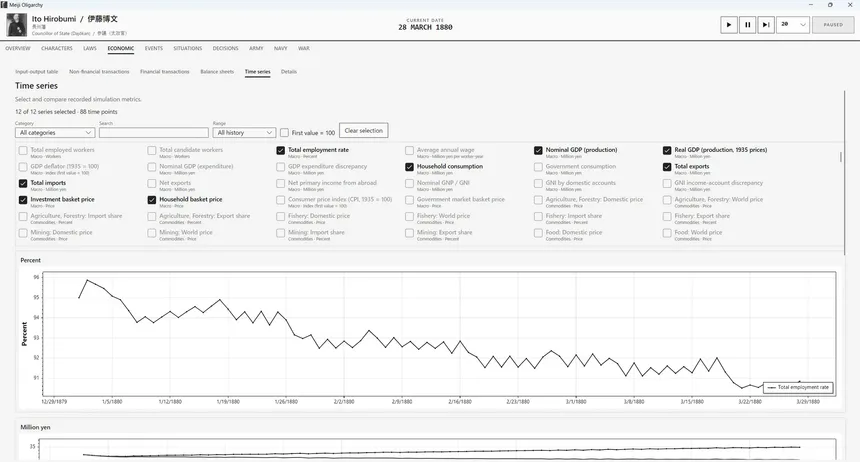This screenshot has height=462, width=860.
Task: Click the play simulation button
Action: 728,25
